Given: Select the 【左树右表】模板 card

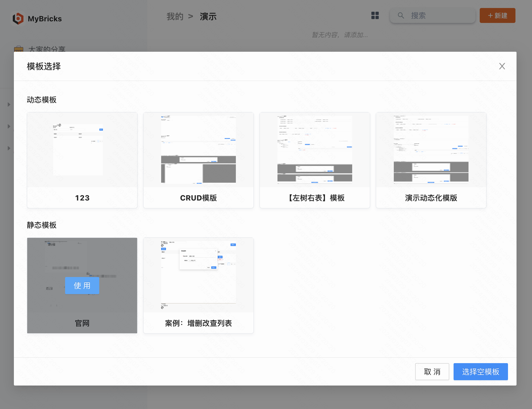Looking at the screenshot, I should [315, 160].
